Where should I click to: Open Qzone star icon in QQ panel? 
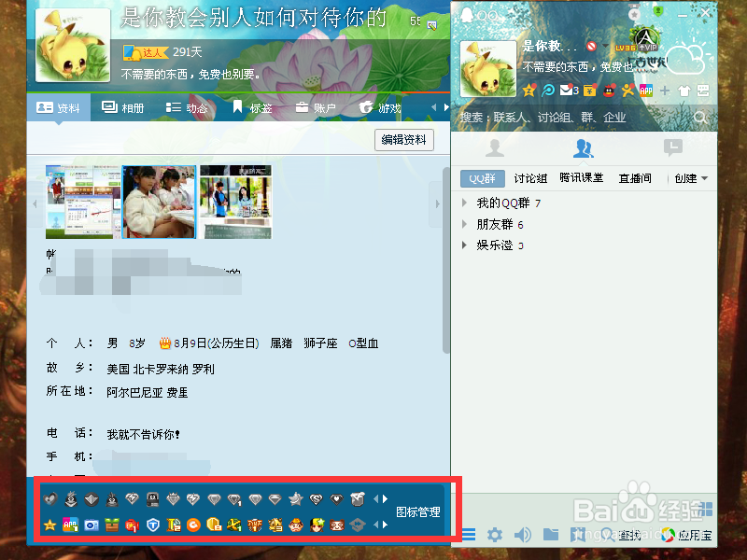click(x=529, y=90)
